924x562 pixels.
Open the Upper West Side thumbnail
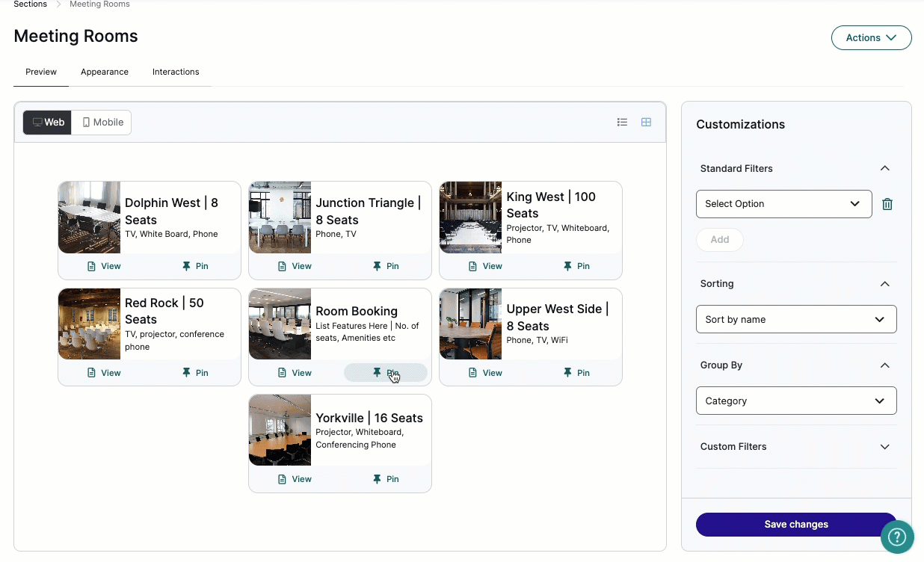pos(470,324)
